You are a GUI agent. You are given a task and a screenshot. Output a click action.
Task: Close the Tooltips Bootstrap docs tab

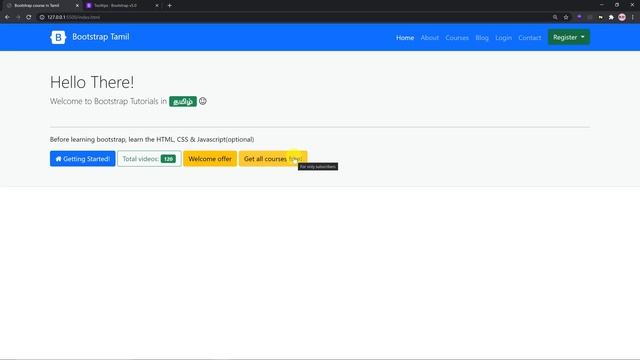click(x=157, y=6)
